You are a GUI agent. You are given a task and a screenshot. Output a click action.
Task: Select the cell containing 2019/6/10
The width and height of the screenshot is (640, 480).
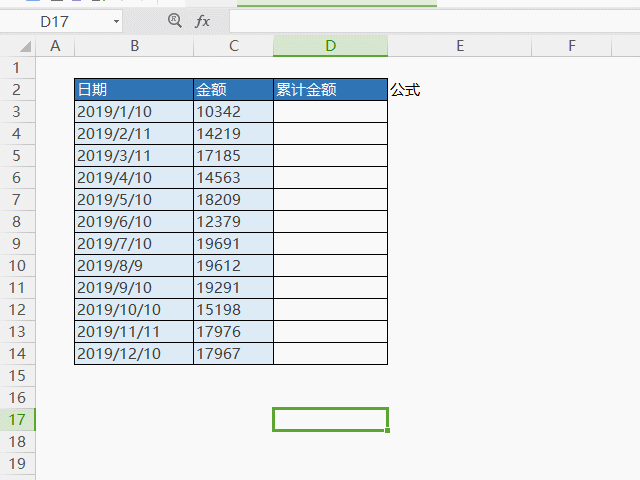[134, 222]
